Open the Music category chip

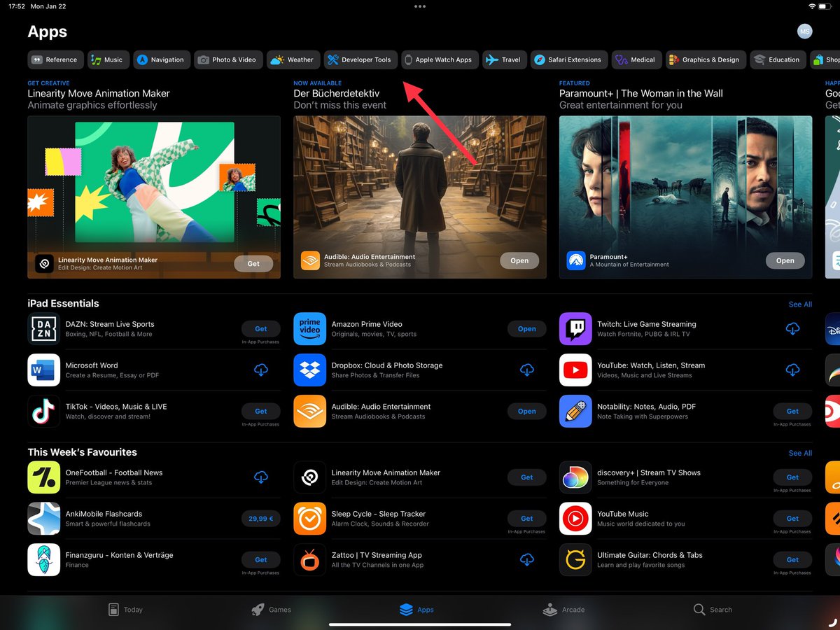(x=108, y=59)
